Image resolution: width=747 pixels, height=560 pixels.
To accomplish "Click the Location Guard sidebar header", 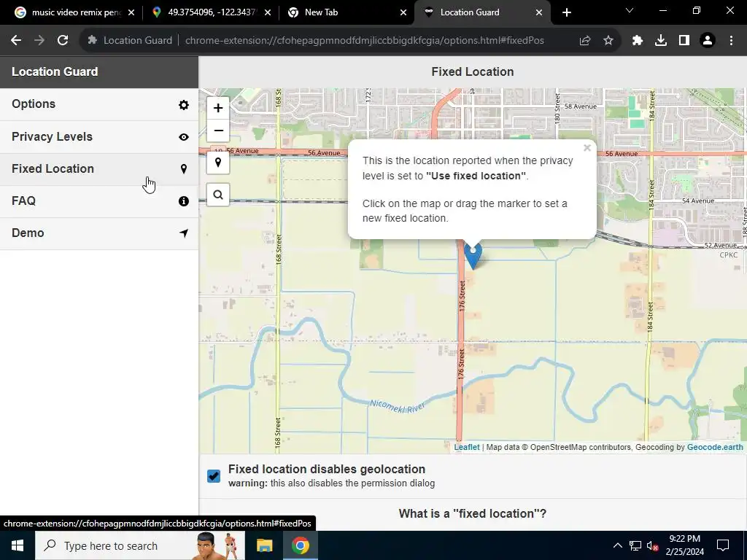I will pyautogui.click(x=99, y=72).
